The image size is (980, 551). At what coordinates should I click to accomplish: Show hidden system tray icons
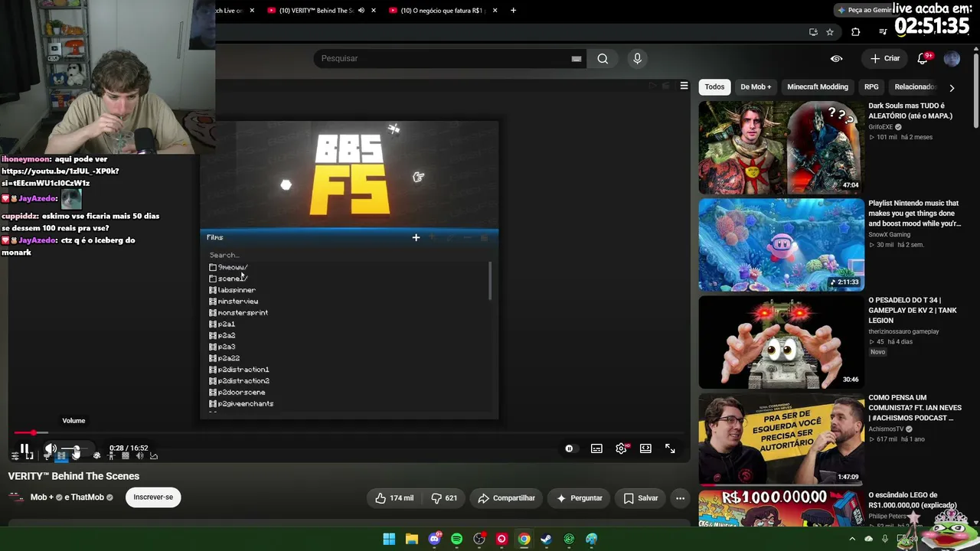(852, 539)
